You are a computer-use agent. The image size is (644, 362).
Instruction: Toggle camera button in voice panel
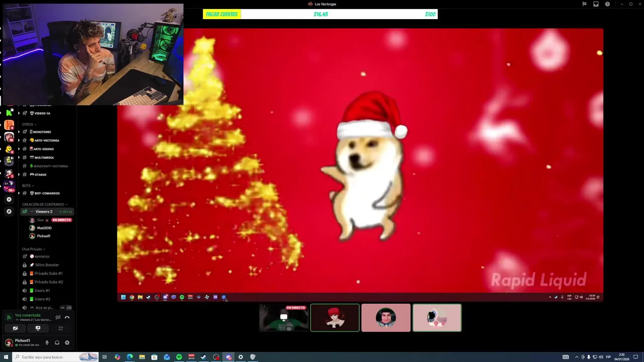pos(15,328)
